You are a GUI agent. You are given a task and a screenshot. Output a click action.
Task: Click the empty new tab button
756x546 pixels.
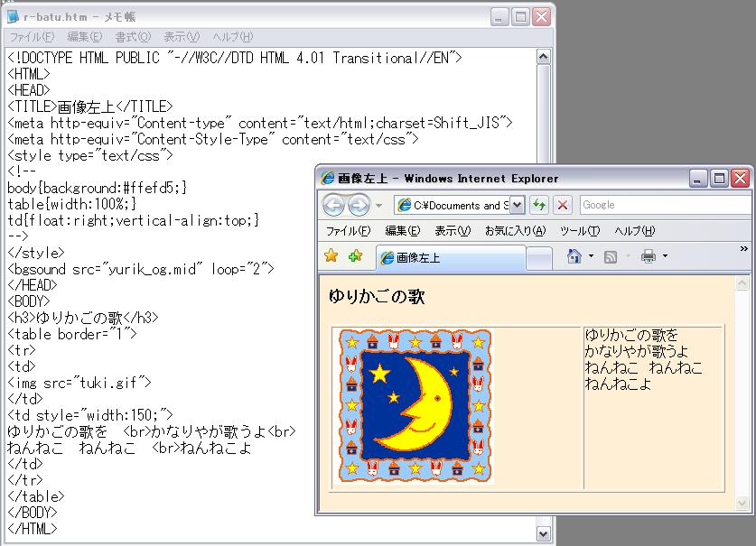[539, 258]
